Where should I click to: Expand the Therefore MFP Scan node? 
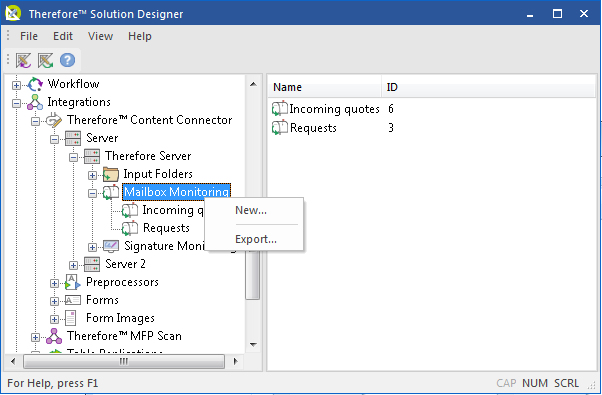pos(35,337)
